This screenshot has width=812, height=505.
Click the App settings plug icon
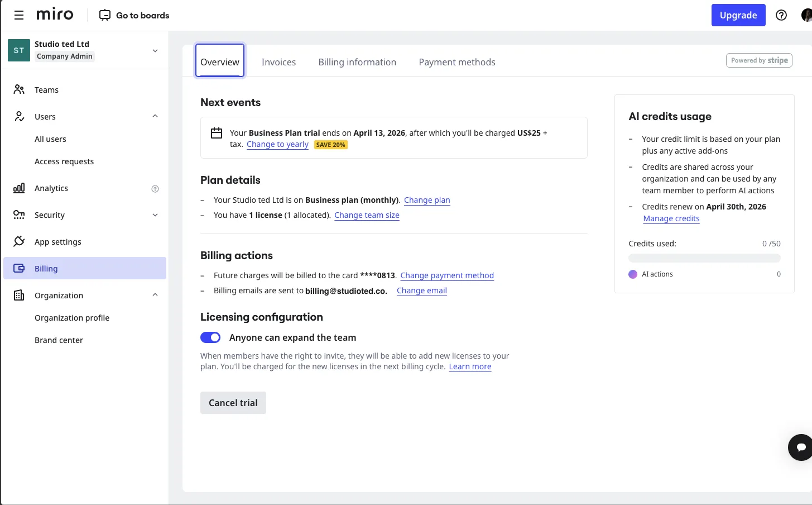[19, 241]
